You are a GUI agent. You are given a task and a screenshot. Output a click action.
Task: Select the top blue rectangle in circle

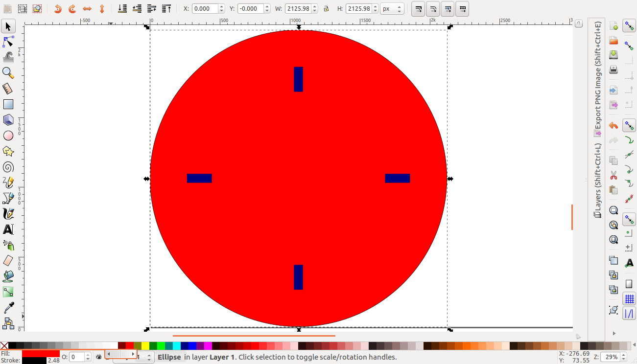tap(298, 79)
